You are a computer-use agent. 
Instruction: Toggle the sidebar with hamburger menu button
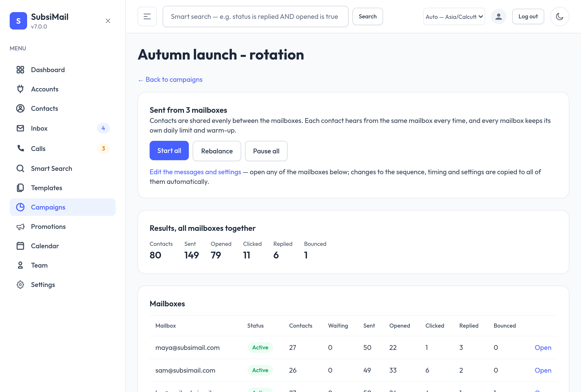tap(147, 16)
